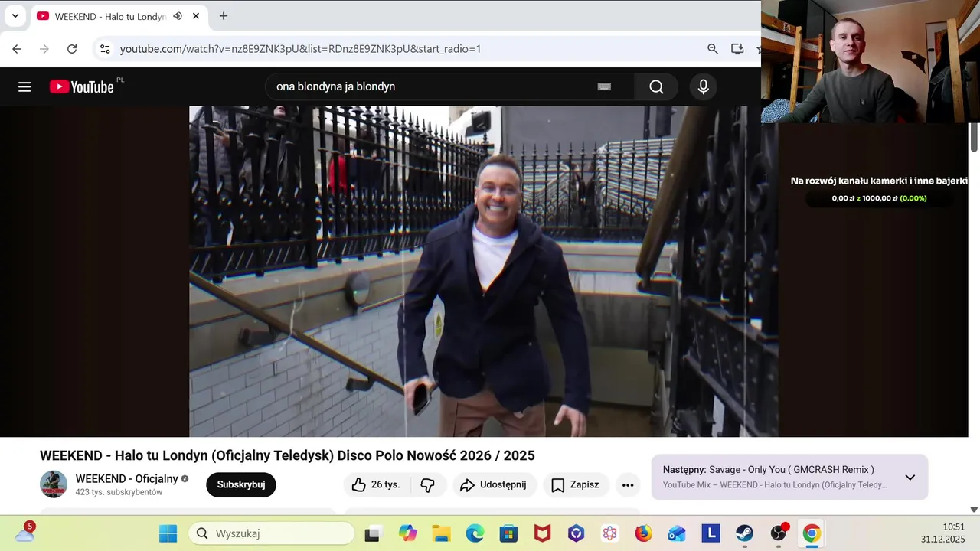Viewport: 980px width, 551px height.
Task: Open the WEEKEND - Oficjalny channel avatar
Action: click(x=54, y=484)
